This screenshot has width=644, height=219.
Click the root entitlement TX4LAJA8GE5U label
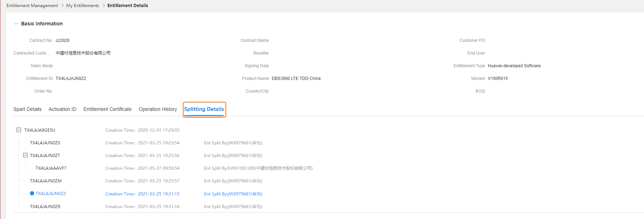[40, 130]
